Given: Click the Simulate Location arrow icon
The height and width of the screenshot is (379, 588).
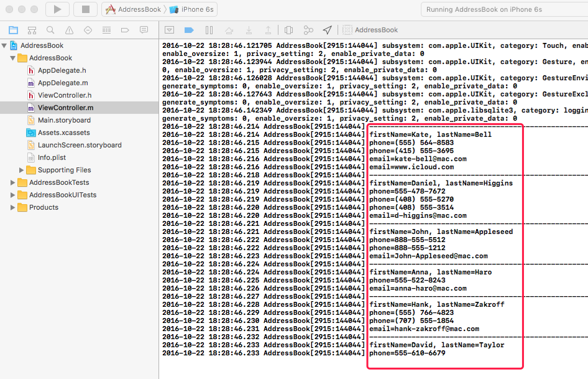Looking at the screenshot, I should click(x=327, y=30).
